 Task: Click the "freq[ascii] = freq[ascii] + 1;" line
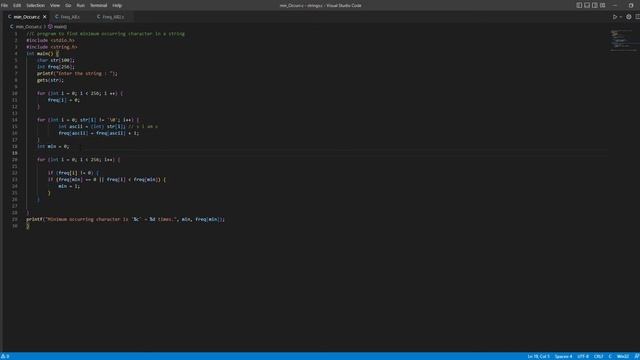pos(98,133)
